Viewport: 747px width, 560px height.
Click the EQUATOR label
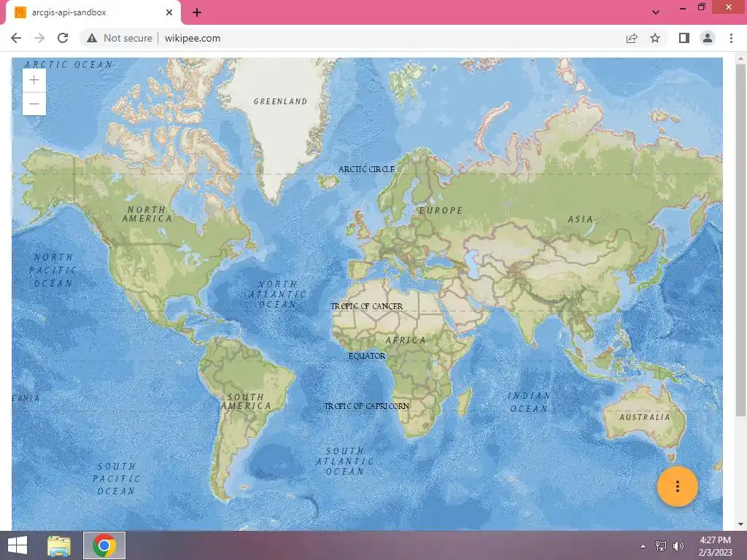(x=367, y=356)
